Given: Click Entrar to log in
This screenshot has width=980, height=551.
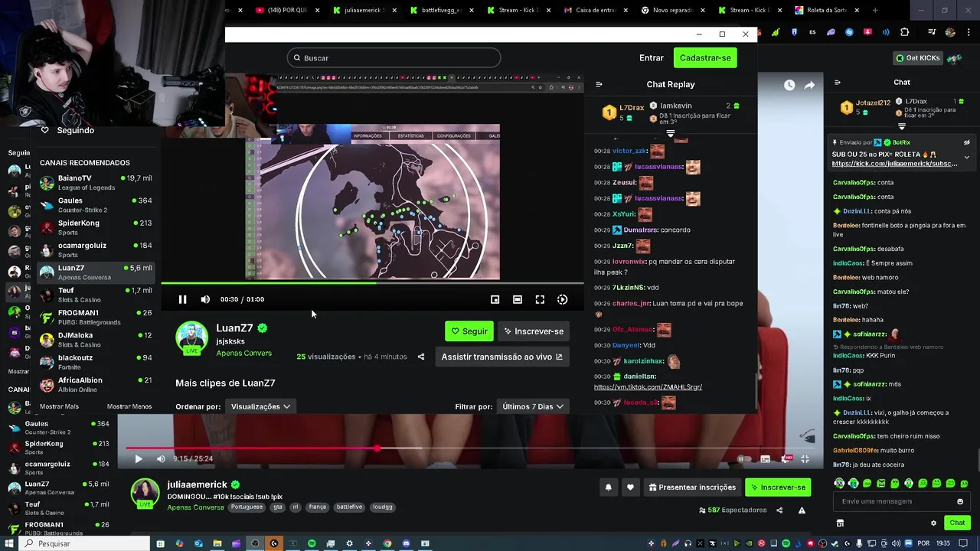Looking at the screenshot, I should click(x=652, y=58).
